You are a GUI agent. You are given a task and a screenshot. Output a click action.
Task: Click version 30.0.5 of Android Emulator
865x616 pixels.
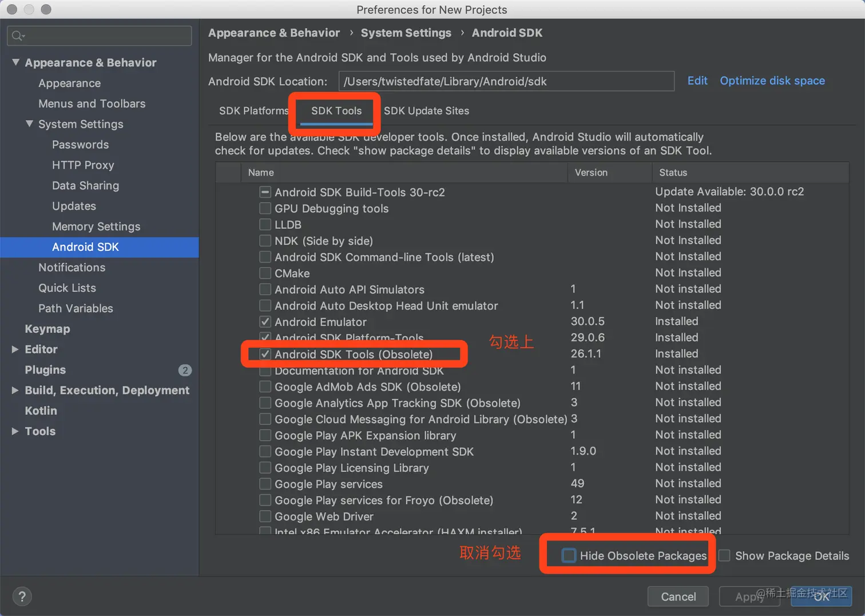pyautogui.click(x=588, y=321)
